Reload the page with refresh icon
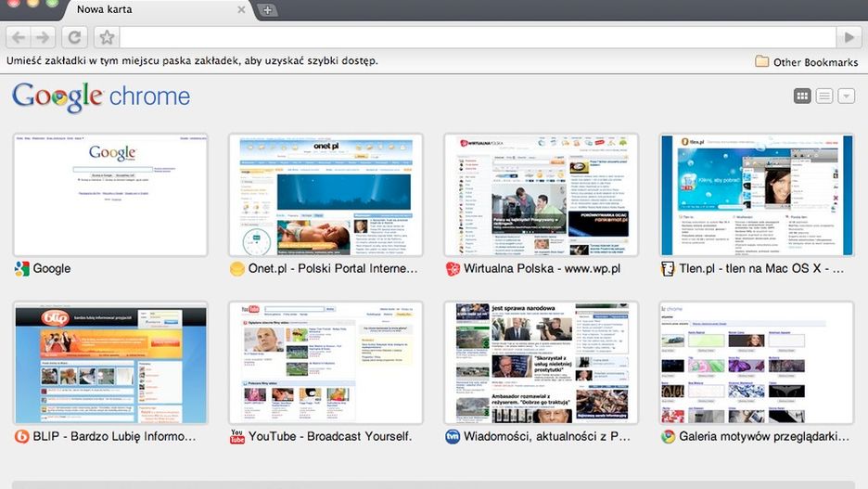The image size is (868, 489). pos(74,38)
